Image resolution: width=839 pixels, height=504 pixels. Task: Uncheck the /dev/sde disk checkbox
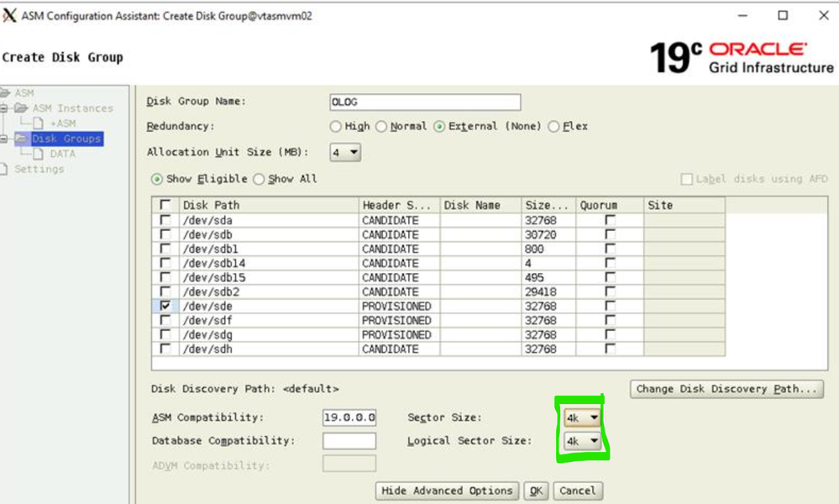pyautogui.click(x=165, y=306)
